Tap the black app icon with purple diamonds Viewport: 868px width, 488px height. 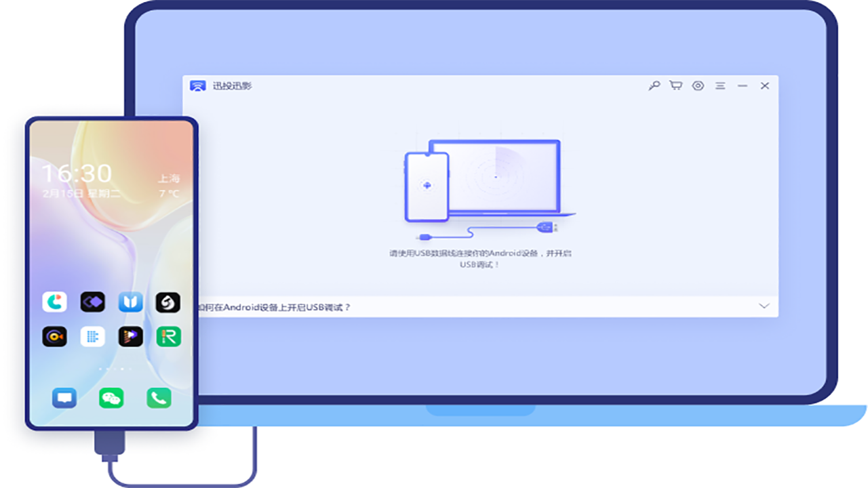coord(92,302)
